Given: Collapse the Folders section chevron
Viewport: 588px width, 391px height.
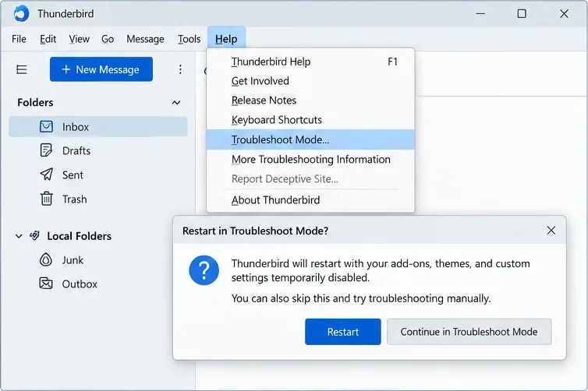Looking at the screenshot, I should [176, 103].
